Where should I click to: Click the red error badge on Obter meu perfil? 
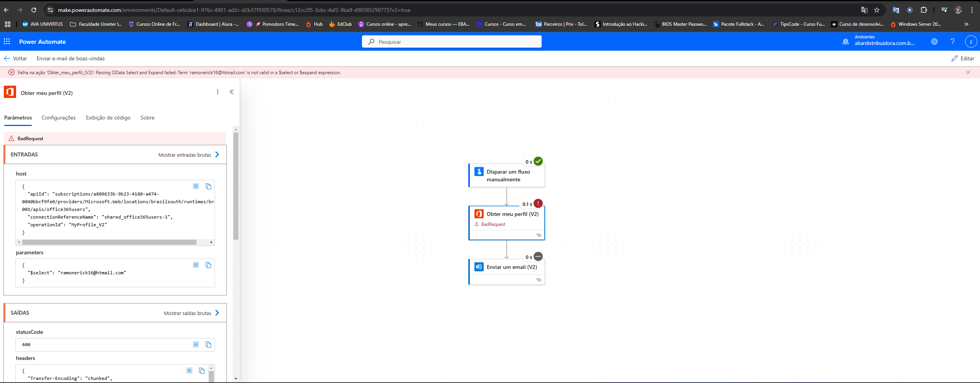pos(538,204)
